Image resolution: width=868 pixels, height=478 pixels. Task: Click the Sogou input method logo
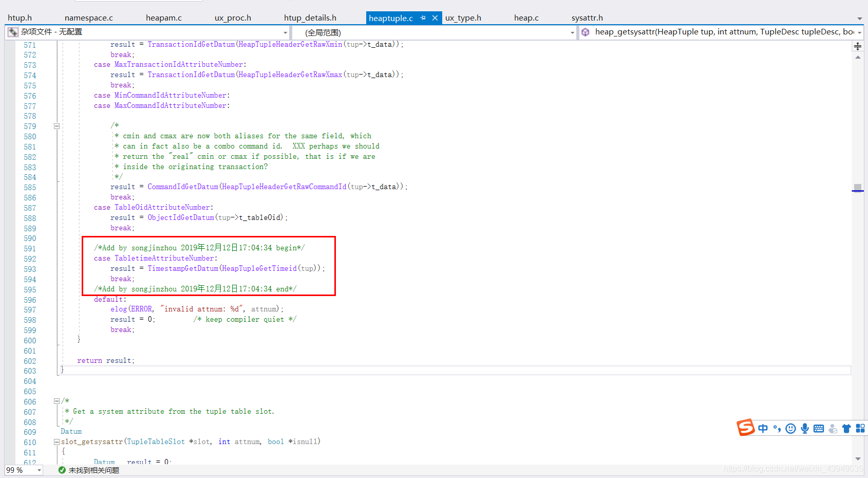tap(746, 427)
